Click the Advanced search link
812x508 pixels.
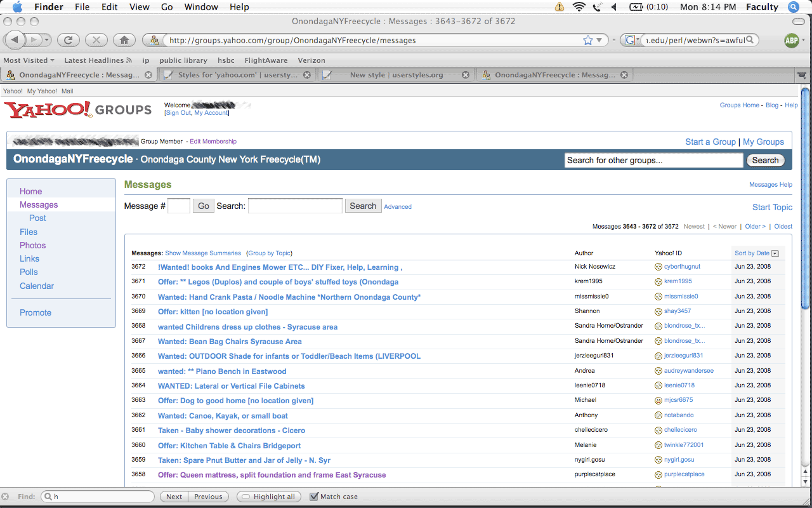click(x=398, y=206)
